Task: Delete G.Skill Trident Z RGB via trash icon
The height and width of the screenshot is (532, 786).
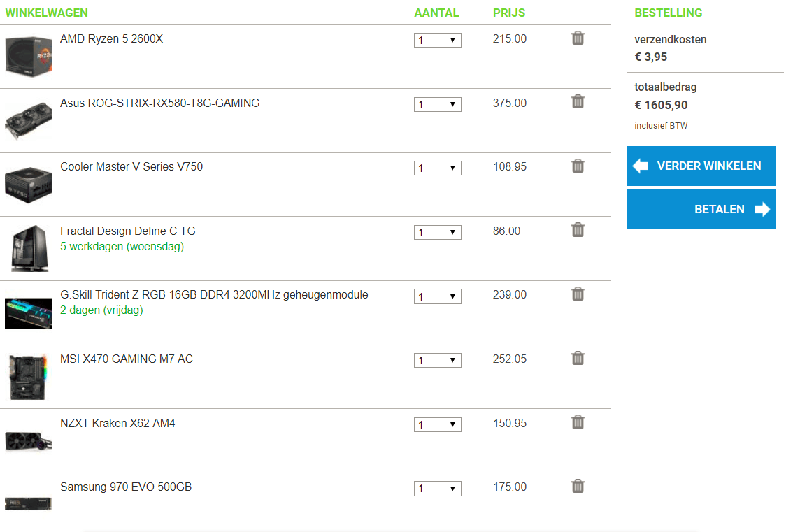Action: [578, 294]
